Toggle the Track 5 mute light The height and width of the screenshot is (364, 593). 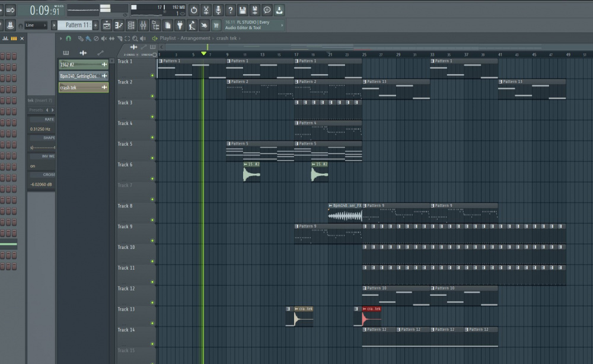(x=152, y=158)
